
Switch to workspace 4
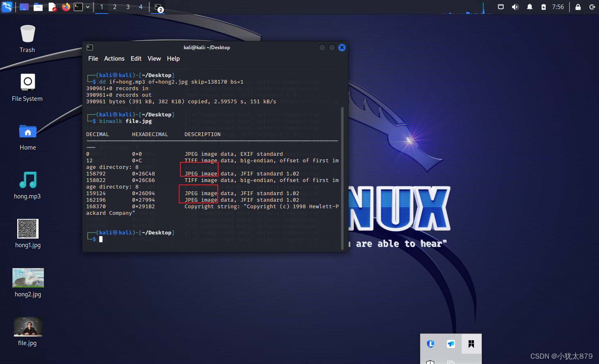pyautogui.click(x=141, y=7)
